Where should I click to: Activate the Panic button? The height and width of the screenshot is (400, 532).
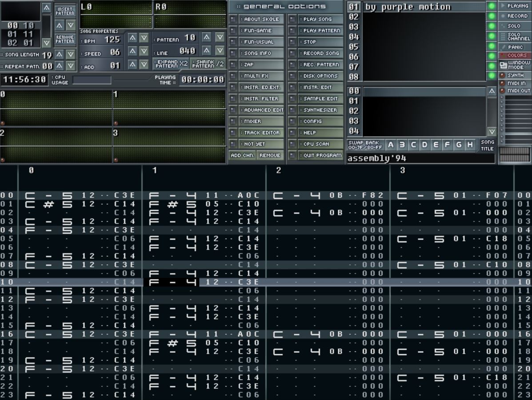[x=515, y=47]
